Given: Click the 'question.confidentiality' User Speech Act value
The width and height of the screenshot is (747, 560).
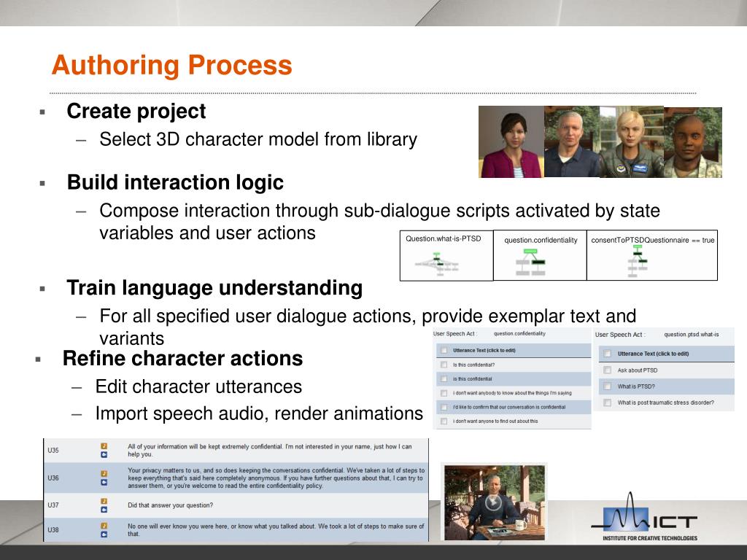Looking at the screenshot, I should pos(519,334).
